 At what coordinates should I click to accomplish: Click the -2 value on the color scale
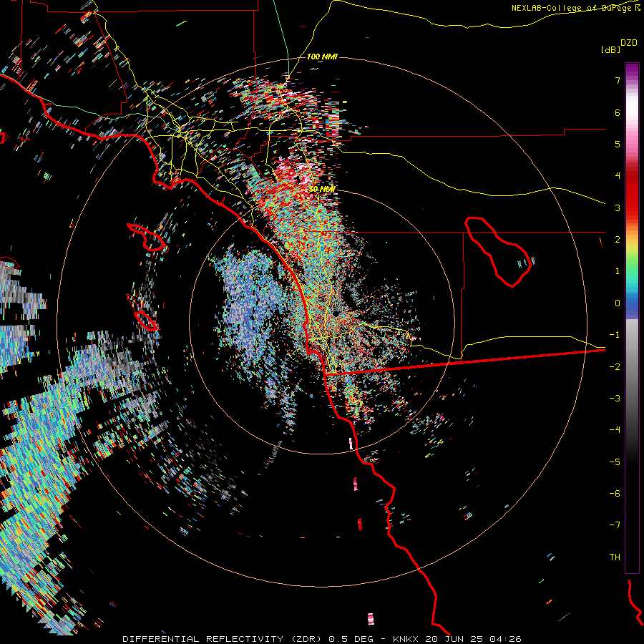(x=615, y=366)
